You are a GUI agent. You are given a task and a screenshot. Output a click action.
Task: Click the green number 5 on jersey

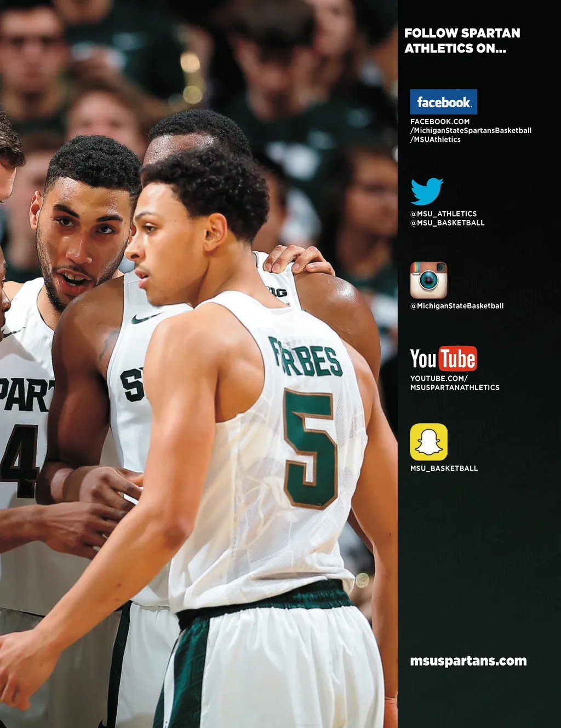[310, 447]
